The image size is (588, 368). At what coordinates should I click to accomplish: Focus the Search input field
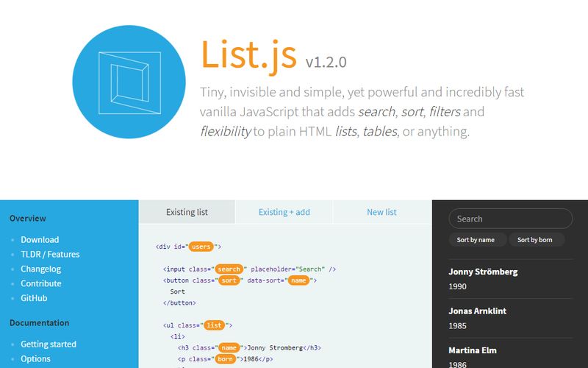tap(510, 219)
